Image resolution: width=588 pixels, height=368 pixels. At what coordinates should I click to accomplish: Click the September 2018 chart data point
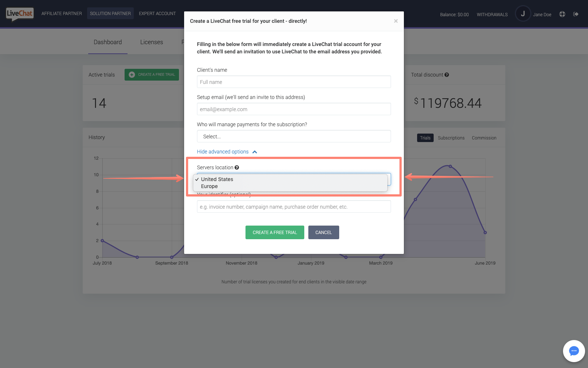[x=172, y=257]
